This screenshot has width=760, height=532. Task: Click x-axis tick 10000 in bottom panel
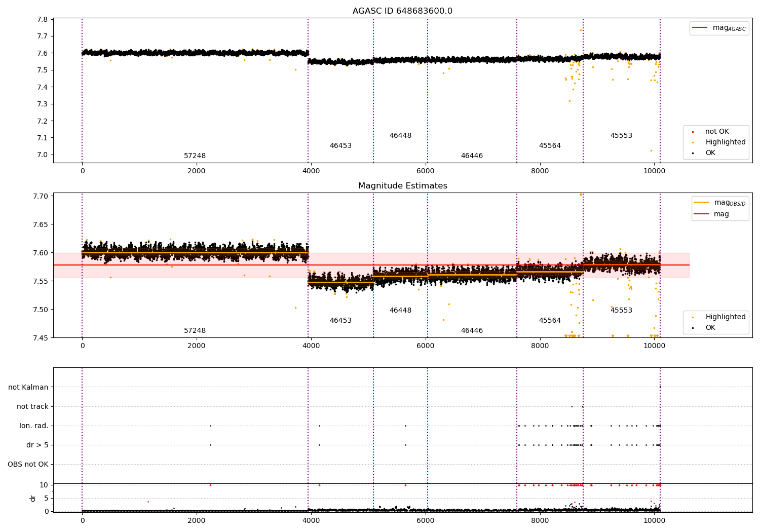coord(654,520)
